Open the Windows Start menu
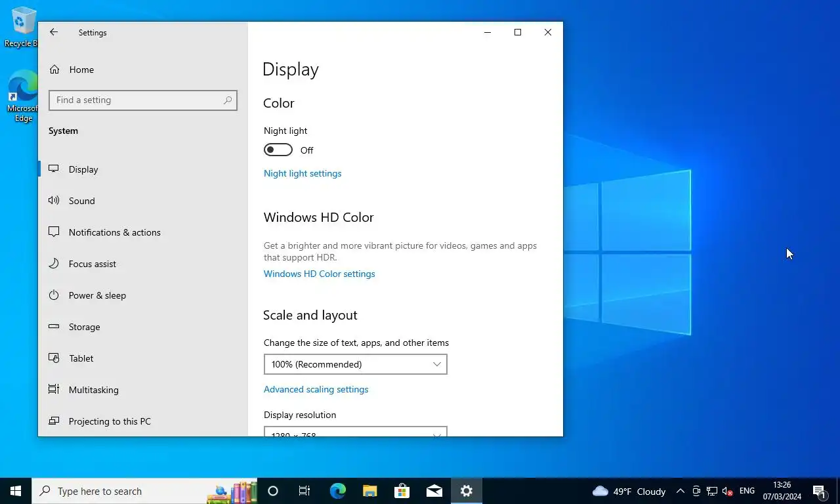Screen dimensions: 840x504 (x=16, y=491)
